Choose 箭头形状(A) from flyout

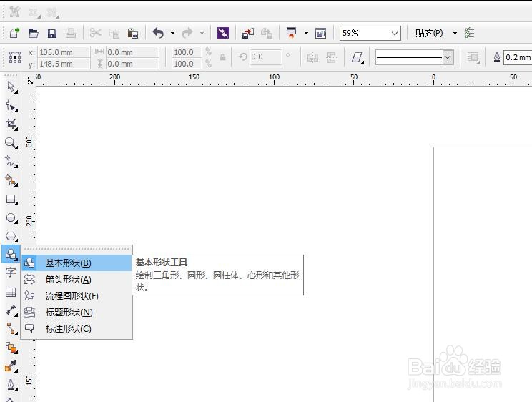click(x=77, y=280)
